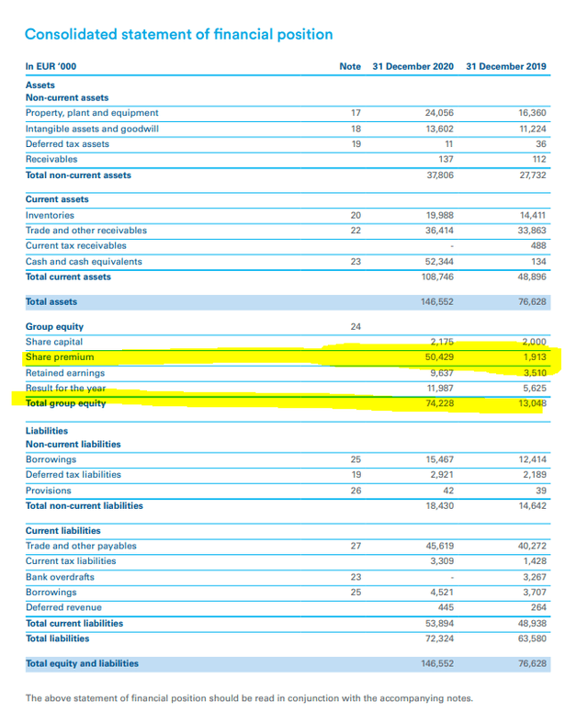
Task: Click 'Total non-current assets' label
Action: point(78,175)
